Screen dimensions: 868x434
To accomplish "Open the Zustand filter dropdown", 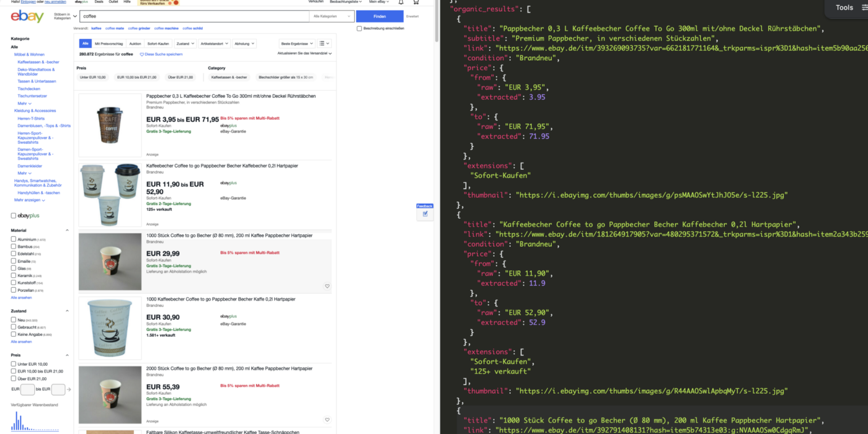I will click(x=184, y=44).
